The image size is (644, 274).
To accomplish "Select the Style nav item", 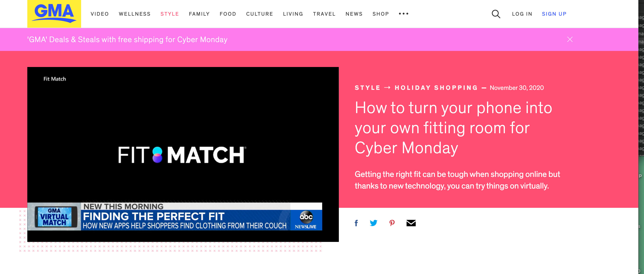I will pyautogui.click(x=169, y=14).
